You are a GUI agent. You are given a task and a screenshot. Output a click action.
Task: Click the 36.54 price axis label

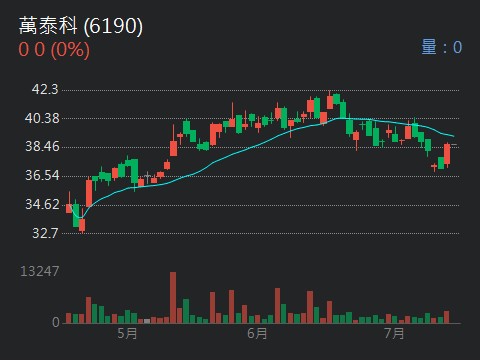pyautogui.click(x=42, y=175)
